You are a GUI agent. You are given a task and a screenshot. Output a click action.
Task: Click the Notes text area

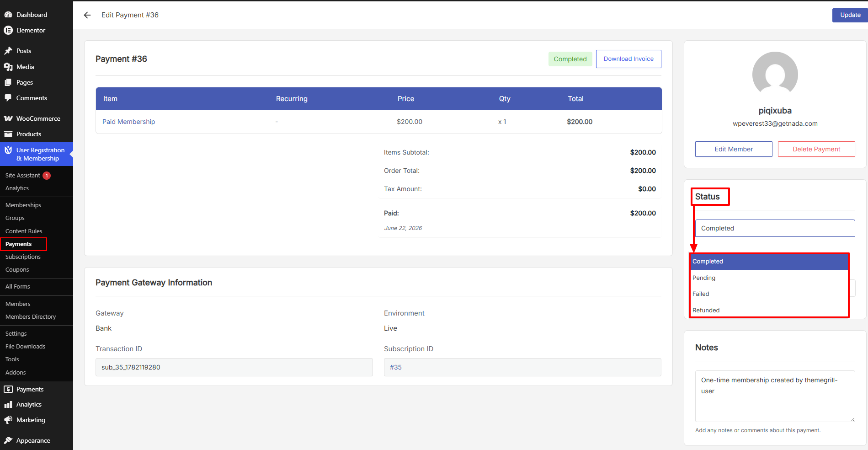[x=775, y=396]
